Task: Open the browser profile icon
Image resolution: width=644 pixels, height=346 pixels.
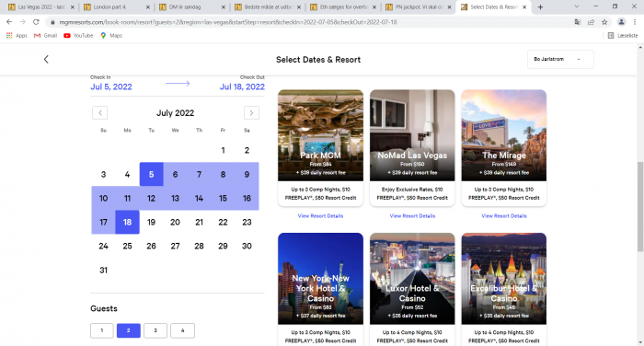Action: (x=621, y=22)
